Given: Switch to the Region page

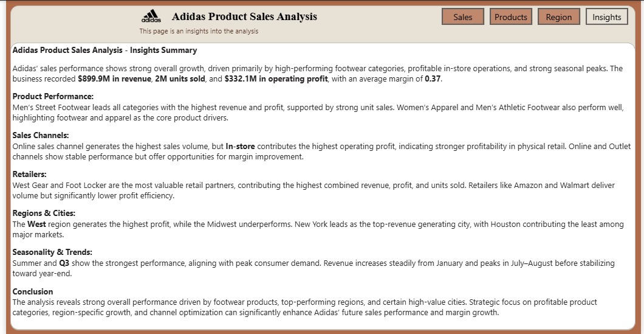Looking at the screenshot, I should (x=558, y=17).
